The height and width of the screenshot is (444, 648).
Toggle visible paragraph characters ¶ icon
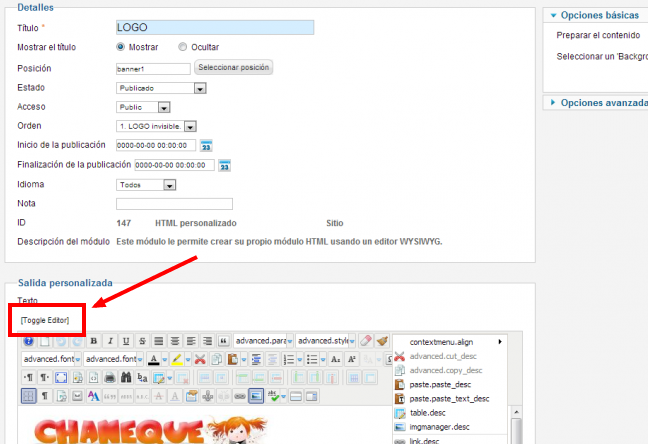45,396
